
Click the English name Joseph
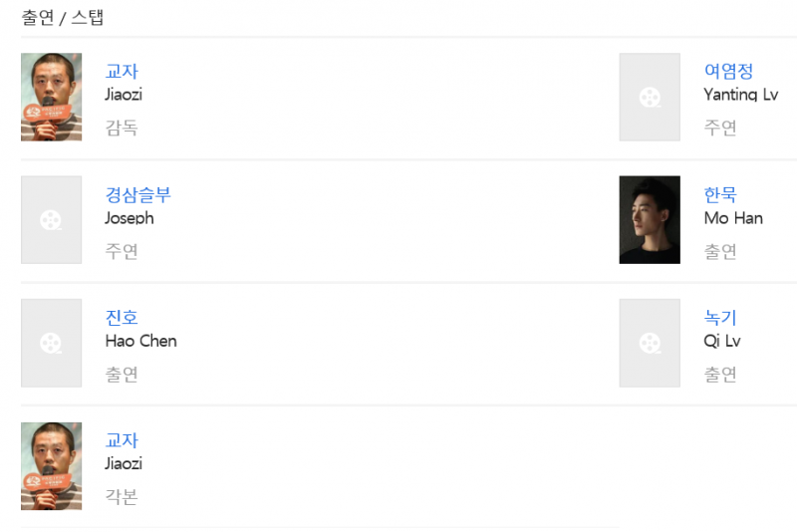click(130, 218)
